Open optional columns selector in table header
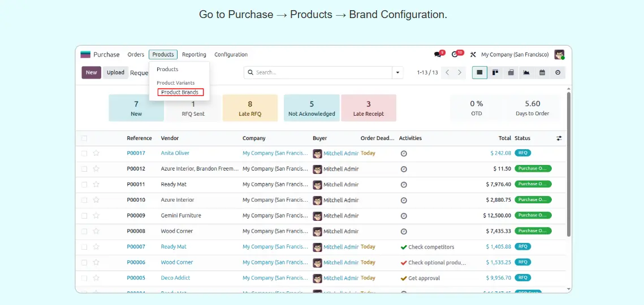 (x=559, y=138)
